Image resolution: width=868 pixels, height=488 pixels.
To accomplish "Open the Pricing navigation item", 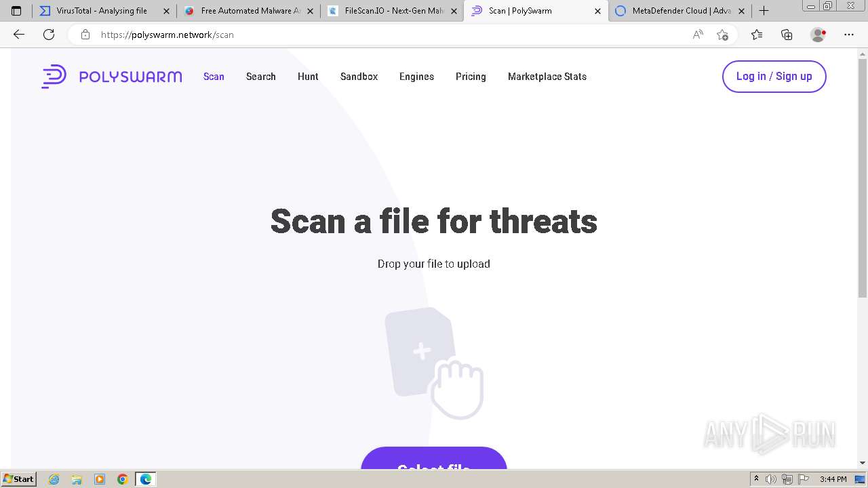I will pyautogui.click(x=471, y=77).
